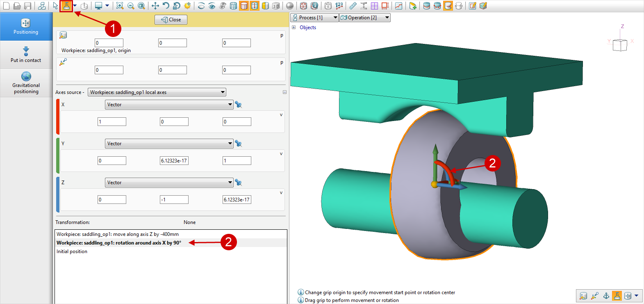Open Gravitational positioning tab
The image size is (644, 304).
[x=26, y=83]
